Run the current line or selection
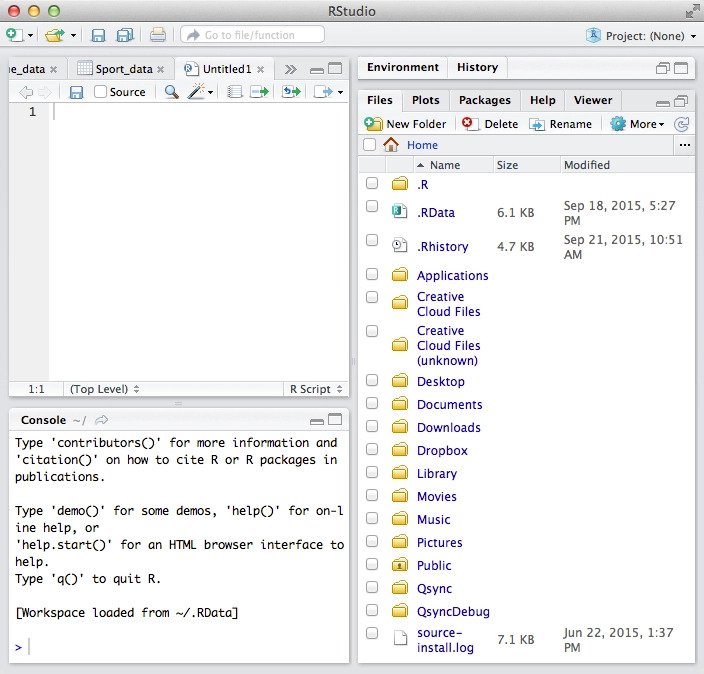 coord(260,92)
